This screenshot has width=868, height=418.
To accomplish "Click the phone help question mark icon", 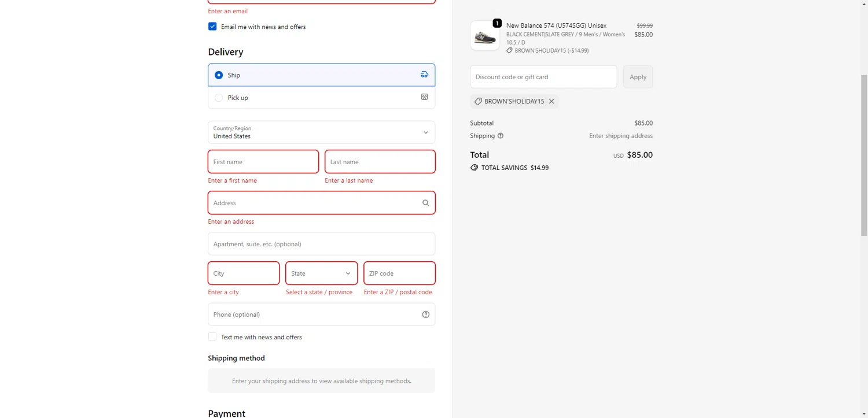I will (x=425, y=315).
